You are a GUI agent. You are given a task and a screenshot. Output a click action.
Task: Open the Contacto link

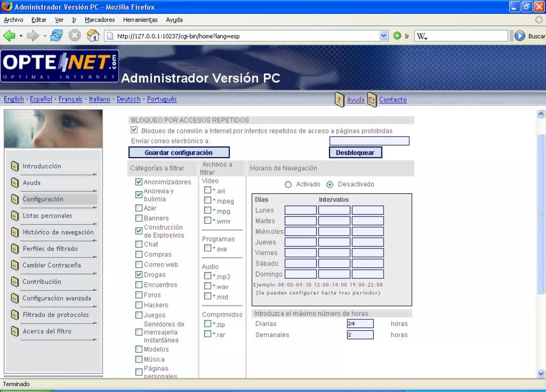coord(393,99)
